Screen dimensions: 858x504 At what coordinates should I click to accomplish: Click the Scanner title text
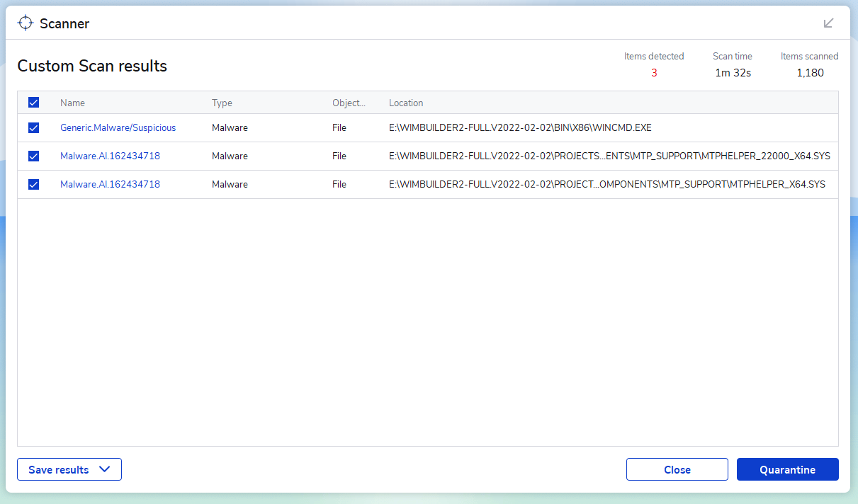64,23
